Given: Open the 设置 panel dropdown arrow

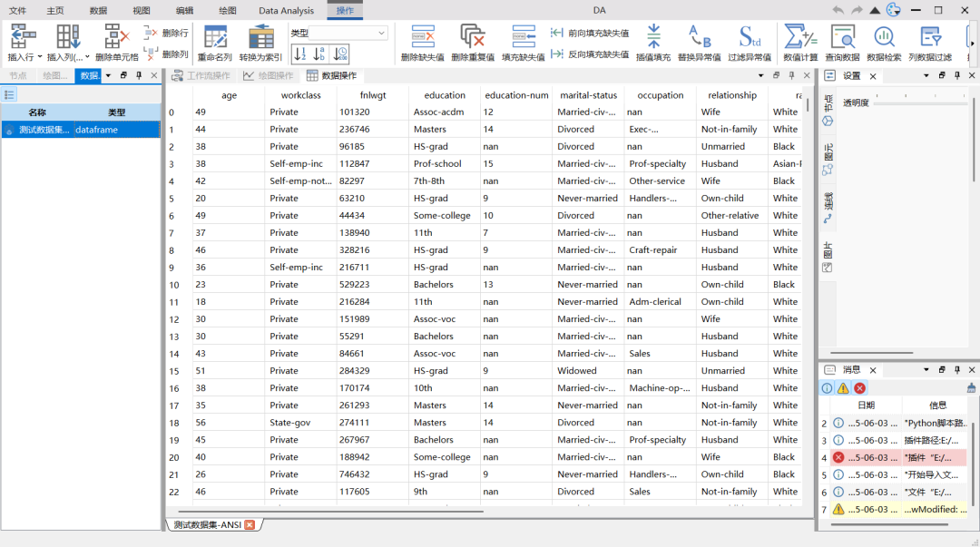Looking at the screenshot, I should (926, 75).
